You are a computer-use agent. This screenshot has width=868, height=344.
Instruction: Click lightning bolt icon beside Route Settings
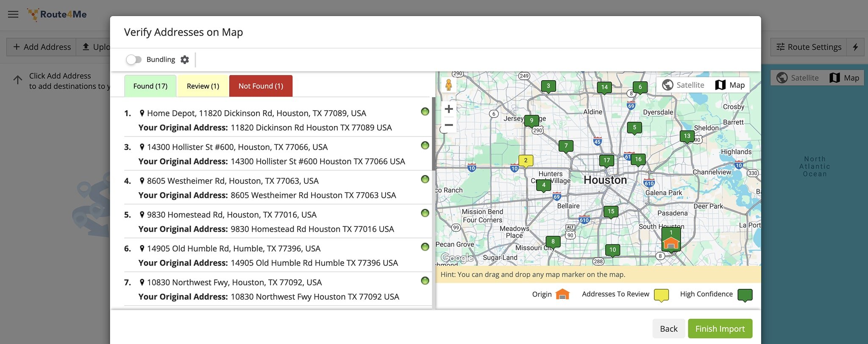click(855, 47)
